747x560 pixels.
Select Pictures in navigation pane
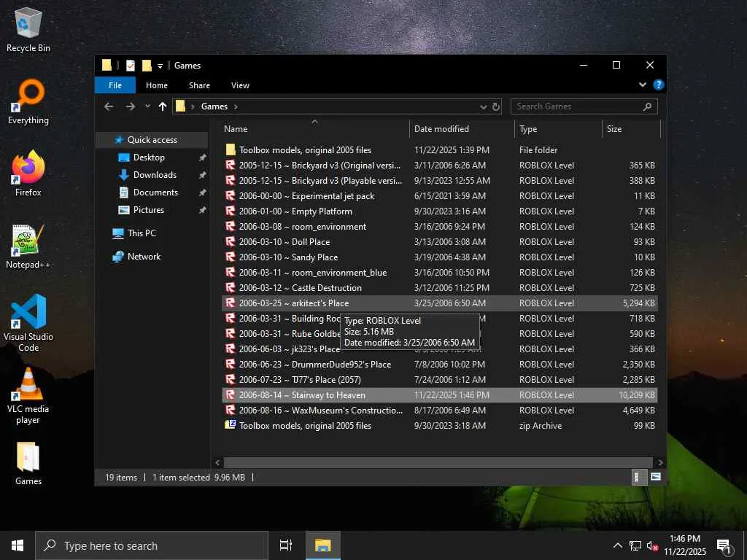point(149,210)
